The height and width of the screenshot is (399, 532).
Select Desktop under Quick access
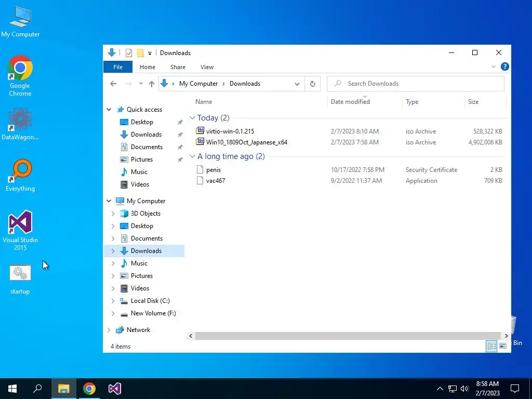tap(142, 122)
